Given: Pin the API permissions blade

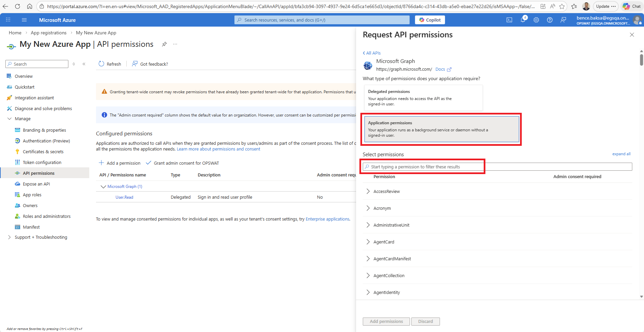Looking at the screenshot, I should click(x=164, y=44).
